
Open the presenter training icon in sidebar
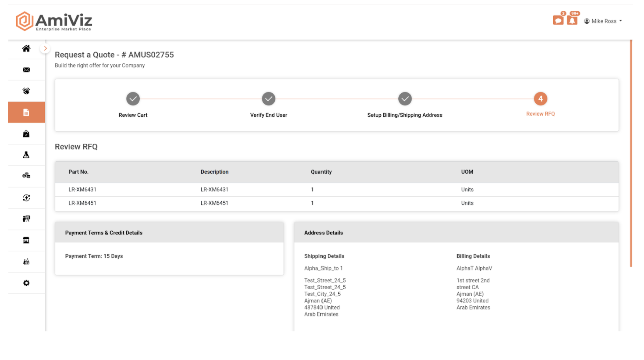point(26,219)
